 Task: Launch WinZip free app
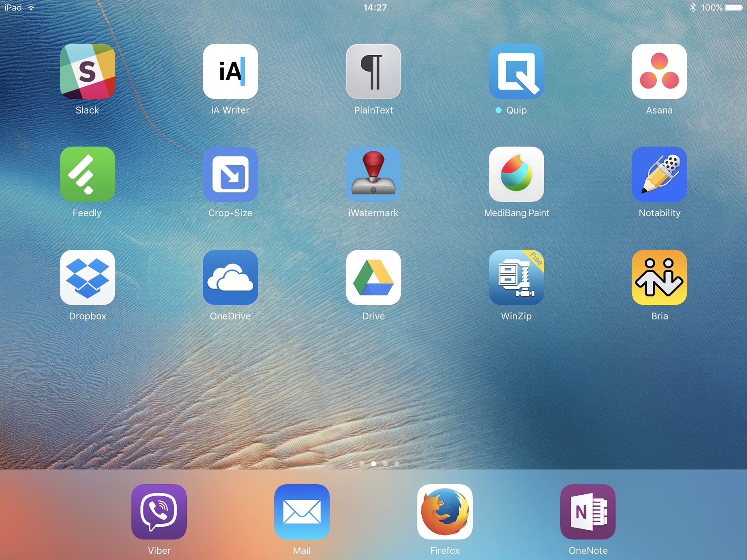tap(516, 277)
